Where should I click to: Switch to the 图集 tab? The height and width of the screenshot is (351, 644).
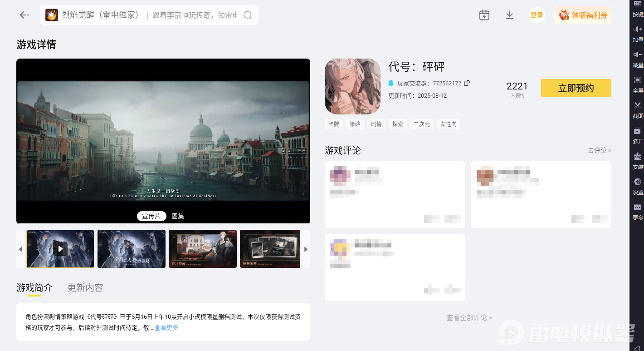(x=177, y=216)
